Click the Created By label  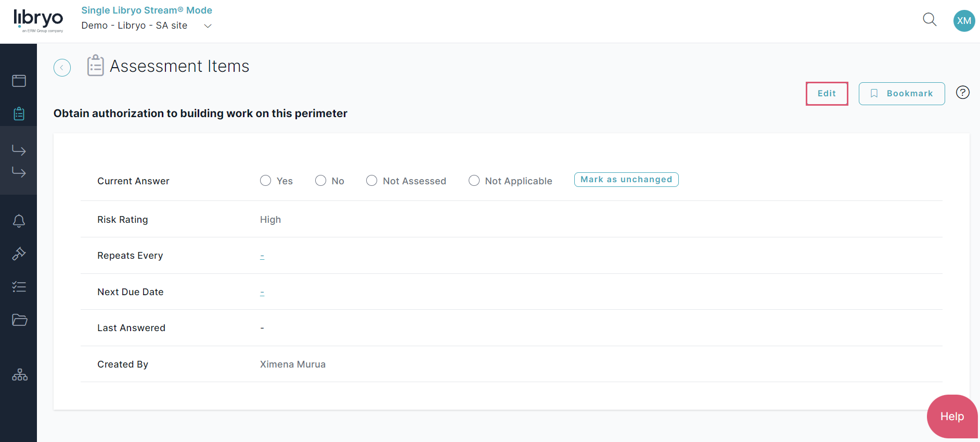click(123, 364)
